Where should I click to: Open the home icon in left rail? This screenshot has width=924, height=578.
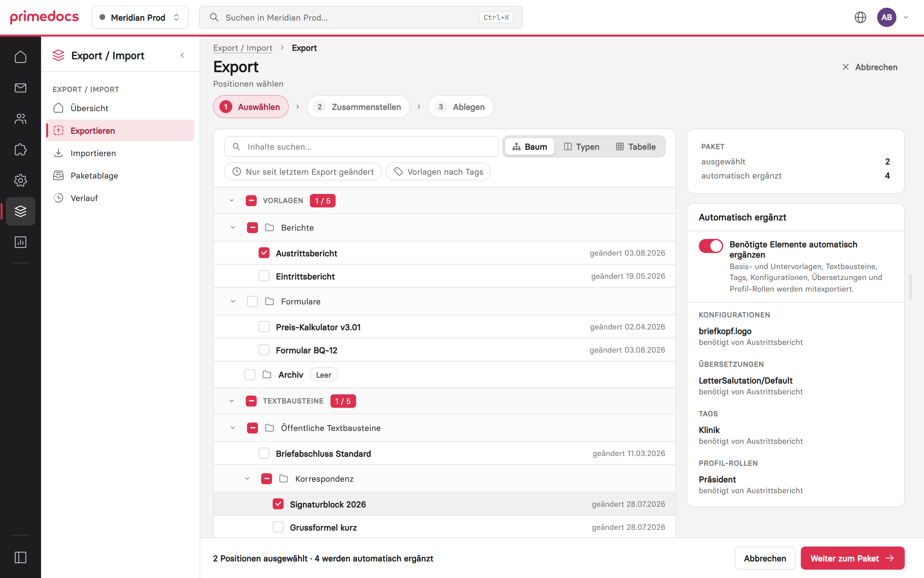20,57
